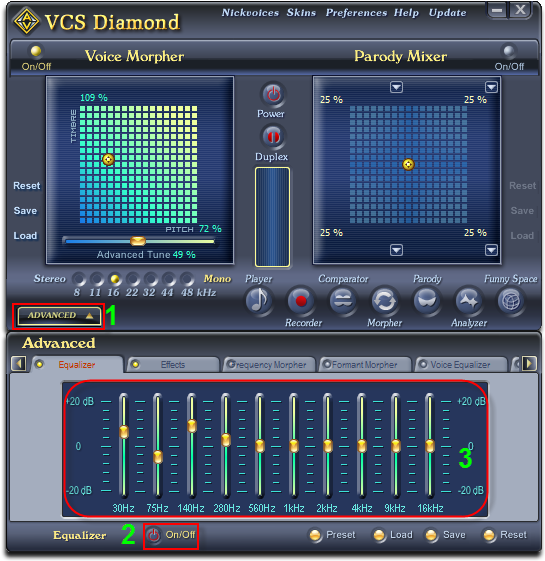This screenshot has width=545, height=561.
Task: Click the Parody Mixer grid cursor
Action: 408,164
